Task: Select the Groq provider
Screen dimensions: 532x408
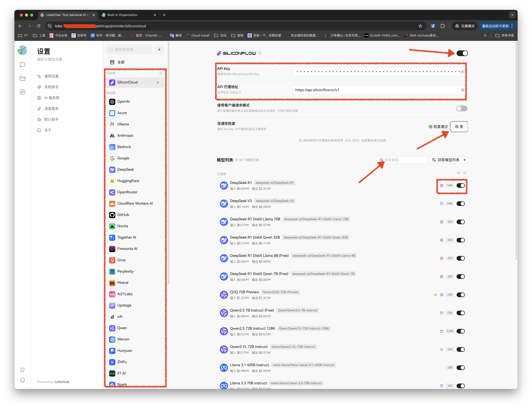Action: (135, 260)
